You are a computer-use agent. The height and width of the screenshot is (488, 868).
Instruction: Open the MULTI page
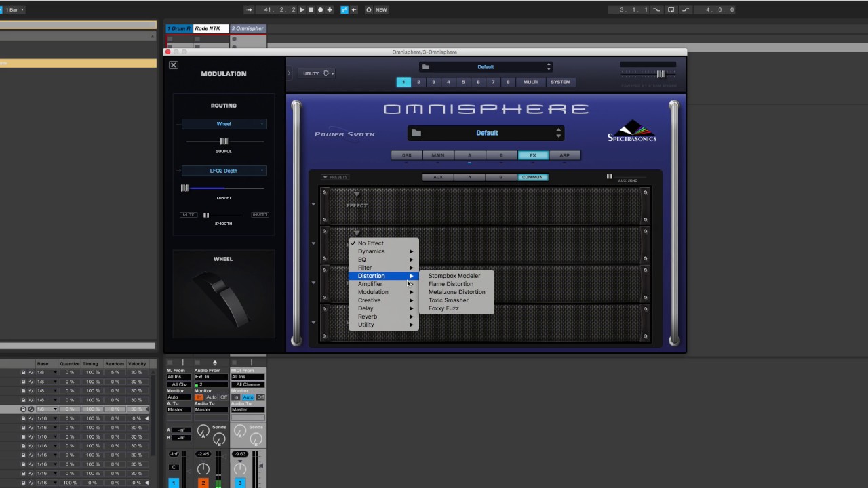click(530, 82)
